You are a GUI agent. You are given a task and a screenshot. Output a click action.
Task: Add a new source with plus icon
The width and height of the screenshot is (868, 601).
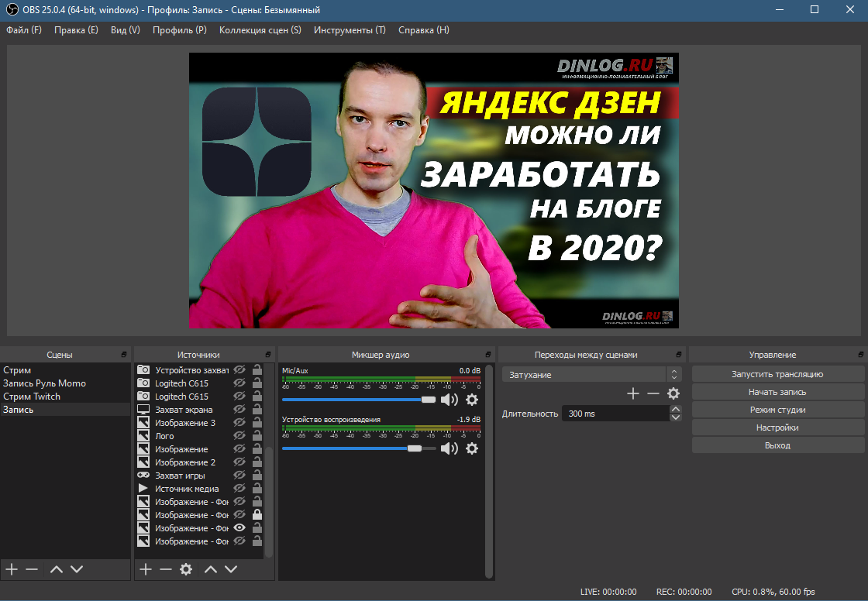[146, 569]
